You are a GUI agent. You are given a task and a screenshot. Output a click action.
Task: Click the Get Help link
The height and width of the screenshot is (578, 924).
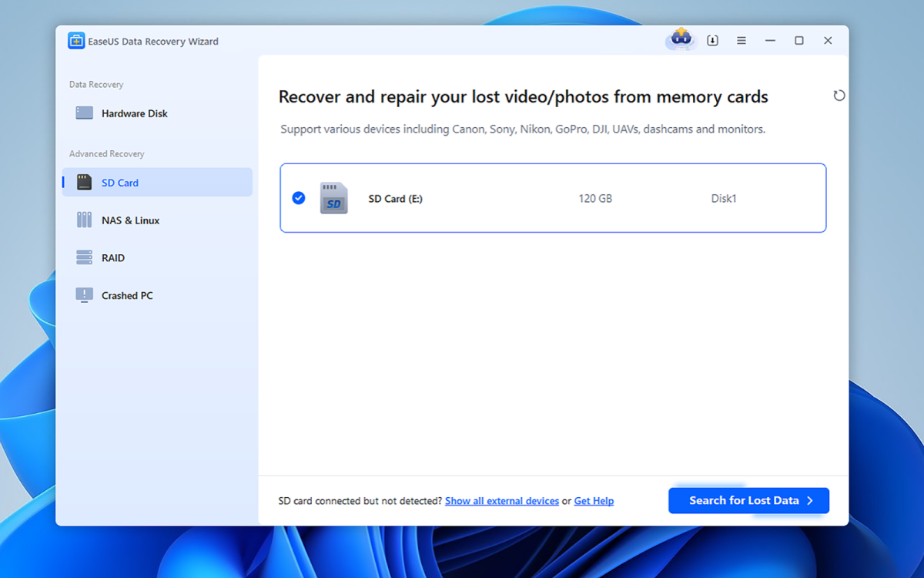point(594,501)
